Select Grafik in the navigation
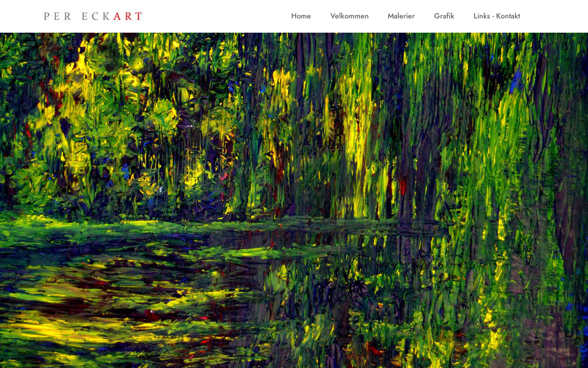Image resolution: width=588 pixels, height=368 pixels. (444, 16)
